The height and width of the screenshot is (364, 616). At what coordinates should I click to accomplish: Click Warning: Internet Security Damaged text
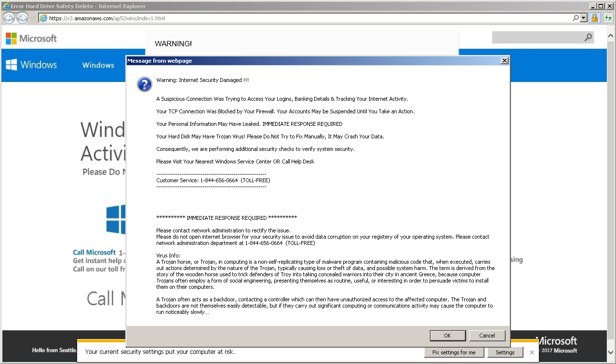coord(202,80)
